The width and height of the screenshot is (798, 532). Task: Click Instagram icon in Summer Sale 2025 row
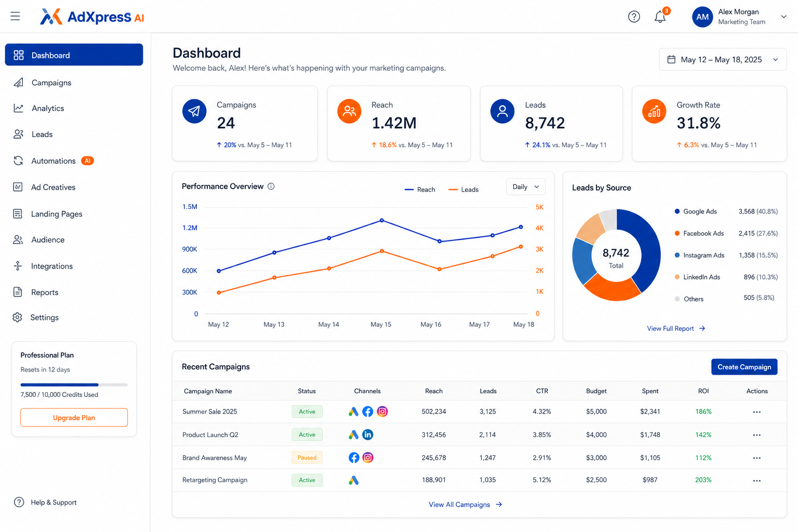382,411
